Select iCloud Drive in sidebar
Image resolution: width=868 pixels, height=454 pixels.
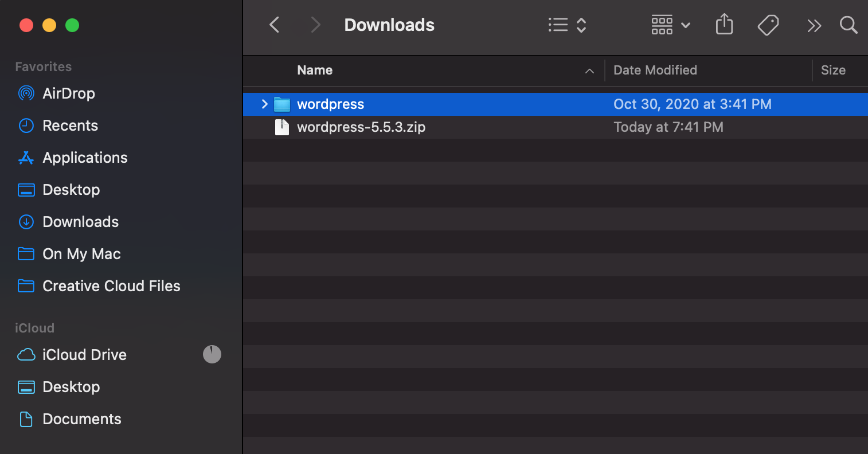(x=84, y=354)
